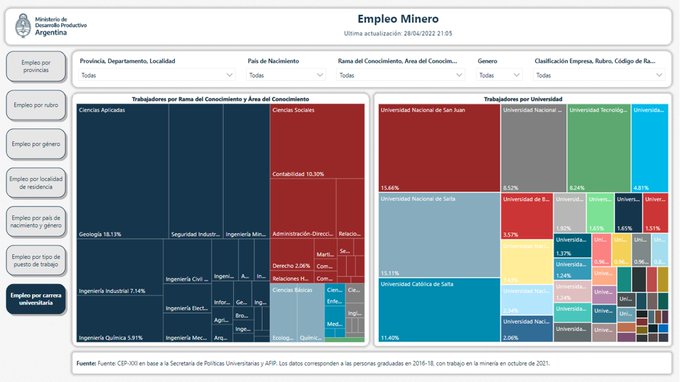Expand the País de Nacimiento dropdown
The width and height of the screenshot is (680, 382).
[x=286, y=75]
